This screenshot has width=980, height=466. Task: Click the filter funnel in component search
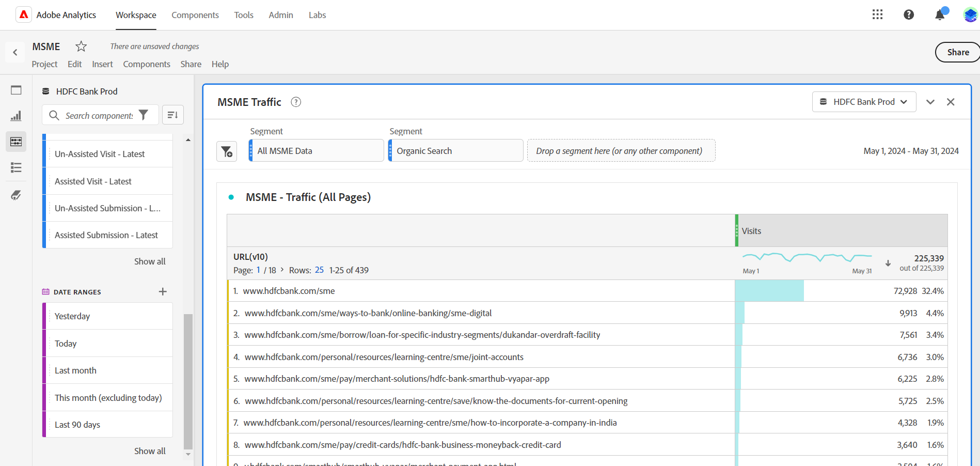pos(144,115)
